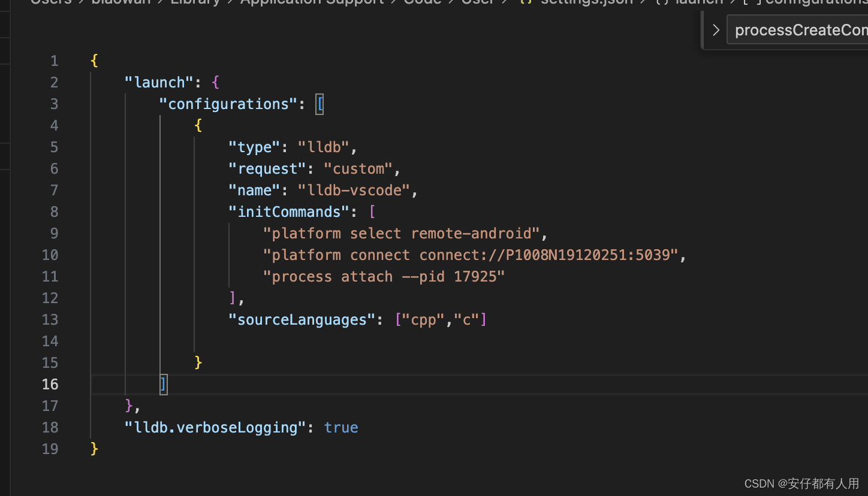
Task: Click the "initCommands" key
Action: 289,212
